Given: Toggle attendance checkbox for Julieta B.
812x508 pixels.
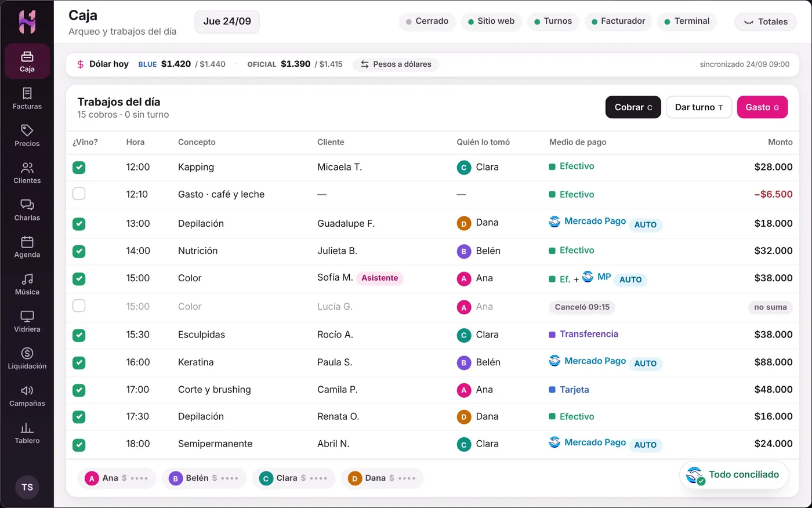Looking at the screenshot, I should coord(79,251).
